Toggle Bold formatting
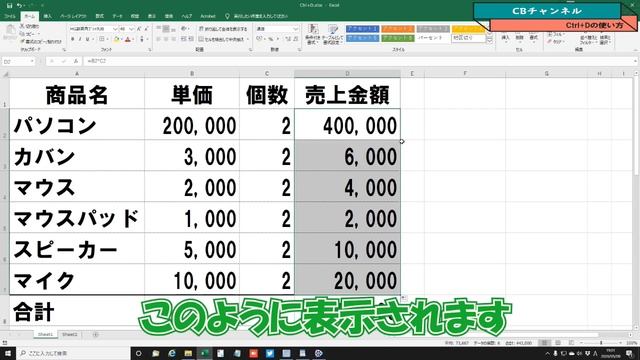 pos(73,39)
